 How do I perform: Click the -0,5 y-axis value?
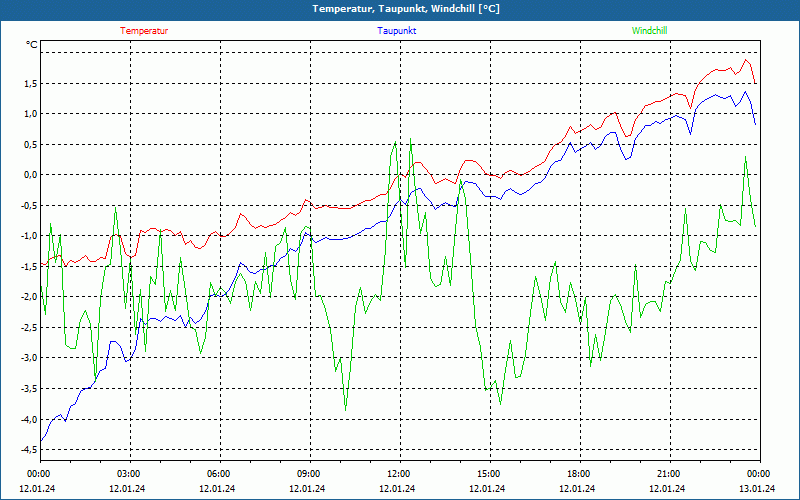[x=30, y=206]
